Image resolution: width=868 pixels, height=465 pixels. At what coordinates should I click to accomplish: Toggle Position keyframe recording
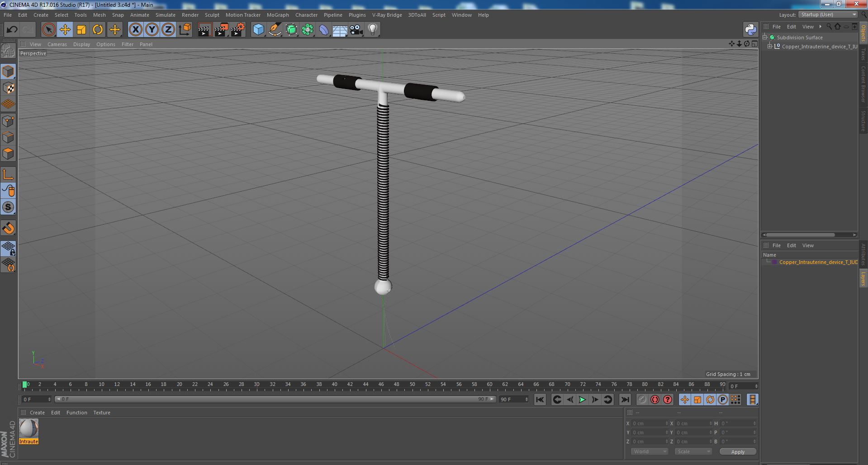684,399
